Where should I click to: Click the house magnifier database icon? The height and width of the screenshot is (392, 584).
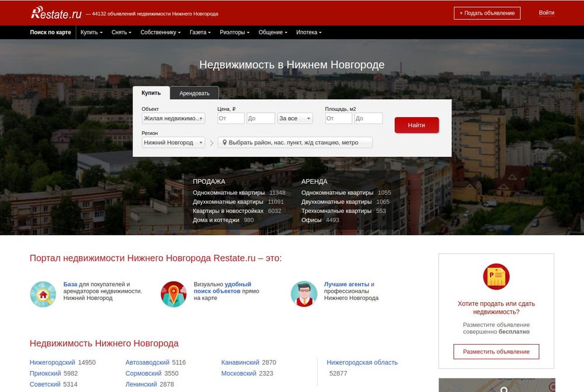[43, 294]
